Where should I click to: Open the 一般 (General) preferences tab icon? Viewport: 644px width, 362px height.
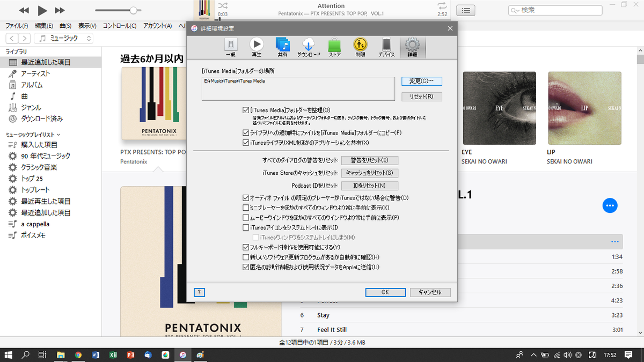coord(230,47)
